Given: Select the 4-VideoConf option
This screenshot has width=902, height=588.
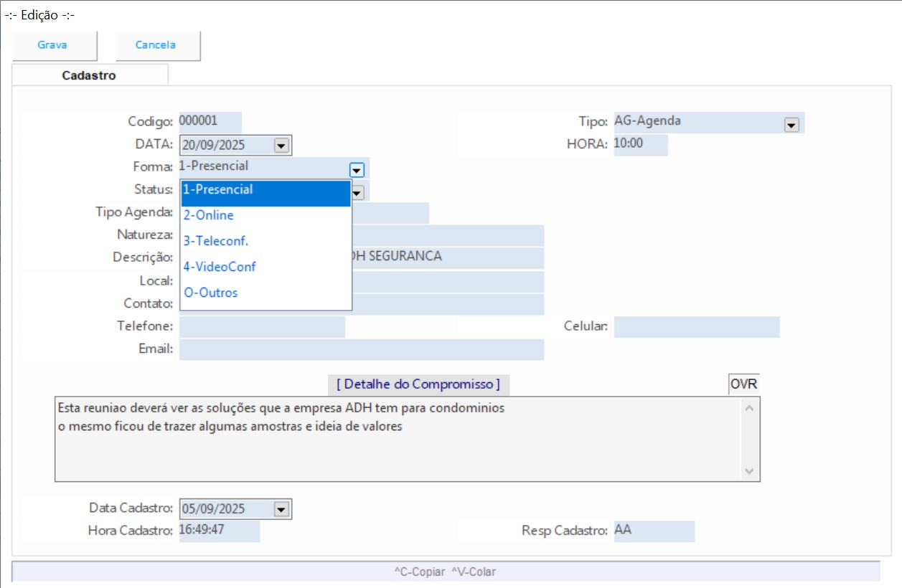Looking at the screenshot, I should pyautogui.click(x=265, y=267).
